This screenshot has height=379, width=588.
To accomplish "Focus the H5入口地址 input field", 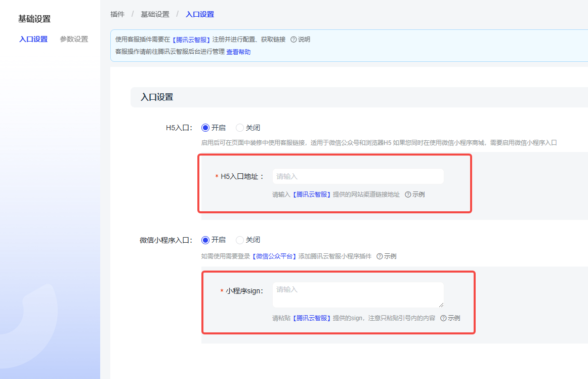I will pyautogui.click(x=358, y=176).
